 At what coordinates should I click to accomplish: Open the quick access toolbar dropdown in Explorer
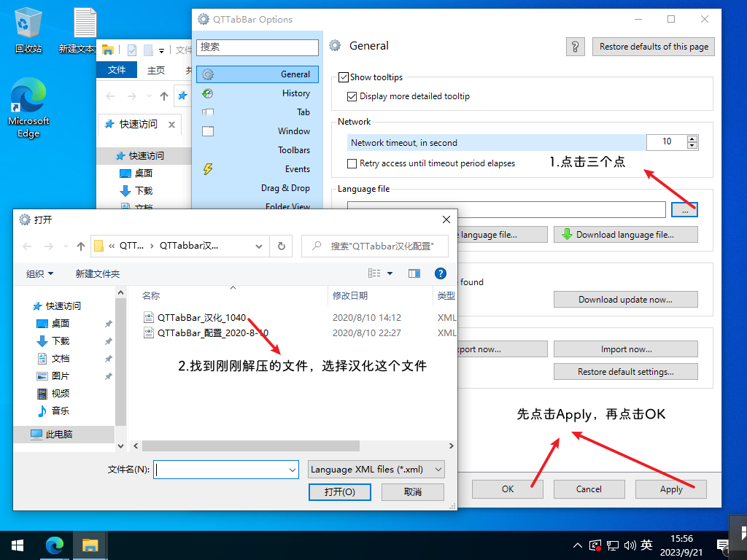(161, 50)
